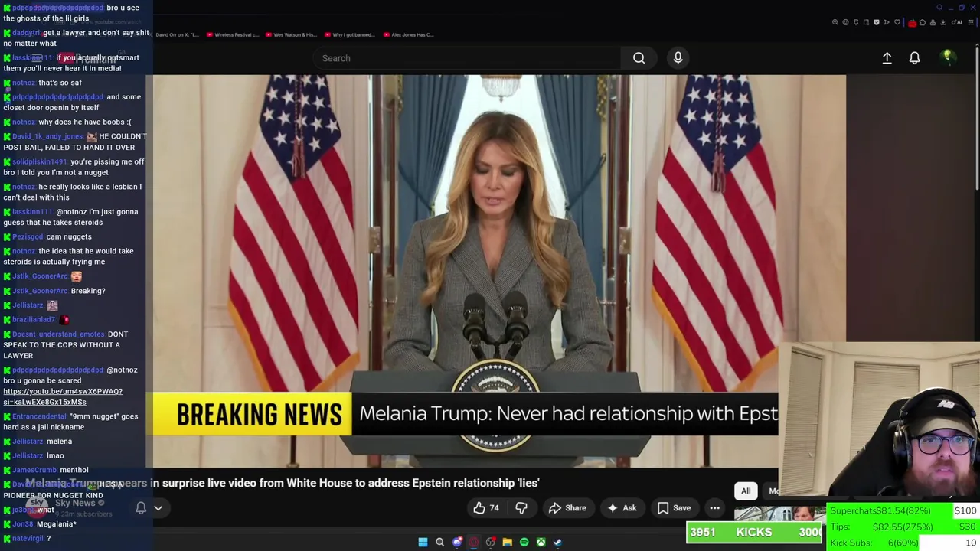Click chat username 'natevirgil'
The image size is (980, 551).
(x=28, y=539)
